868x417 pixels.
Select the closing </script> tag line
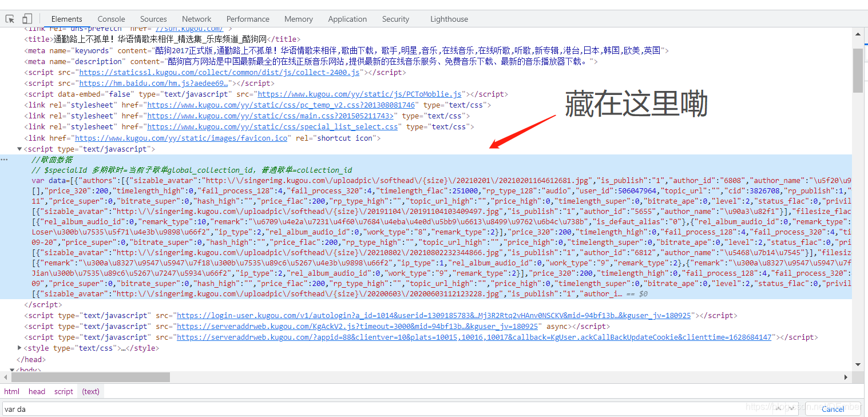42,305
